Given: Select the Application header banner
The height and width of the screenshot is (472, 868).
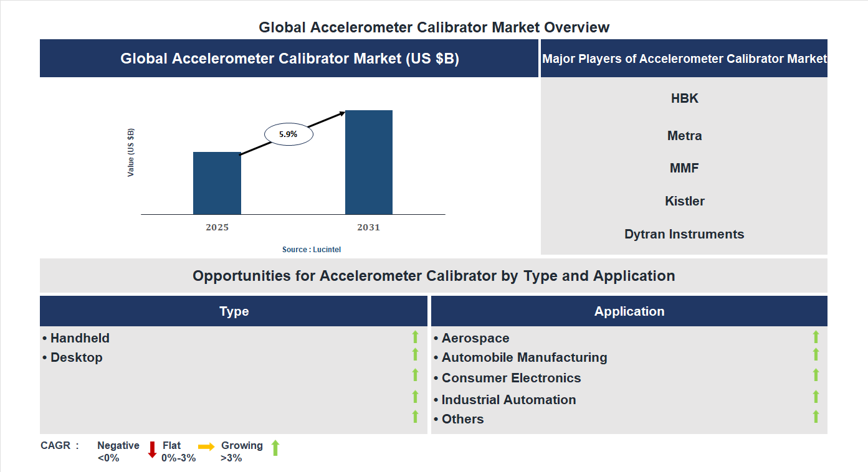Looking at the screenshot, I should tap(629, 311).
